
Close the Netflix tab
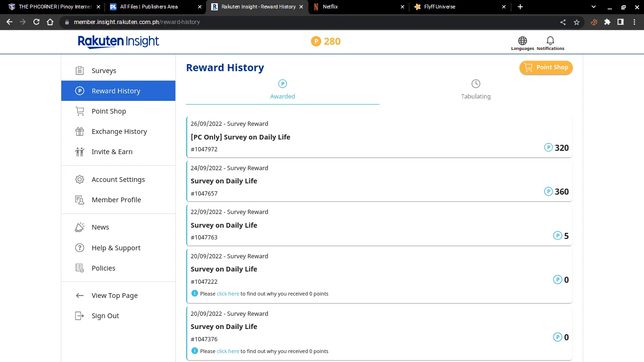(x=402, y=7)
